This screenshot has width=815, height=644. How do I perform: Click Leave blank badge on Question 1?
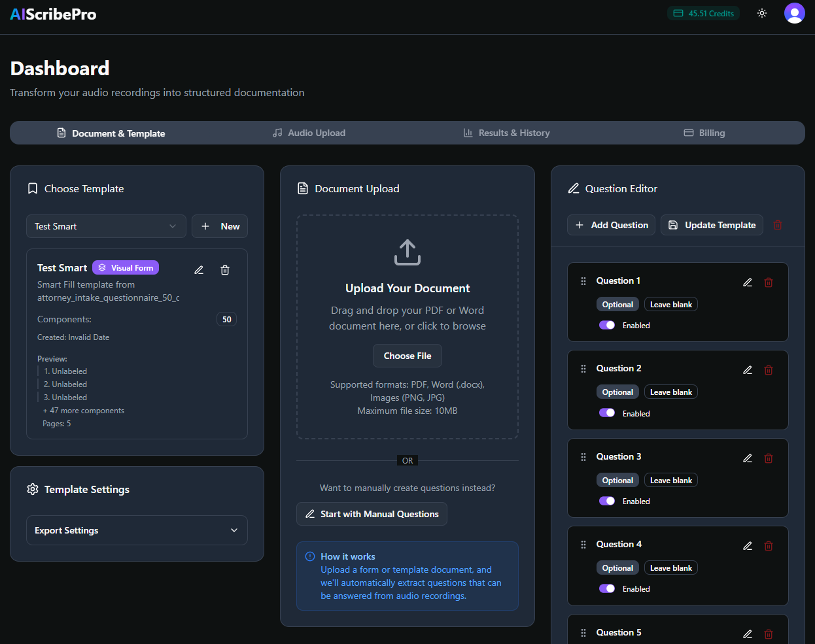pos(671,305)
